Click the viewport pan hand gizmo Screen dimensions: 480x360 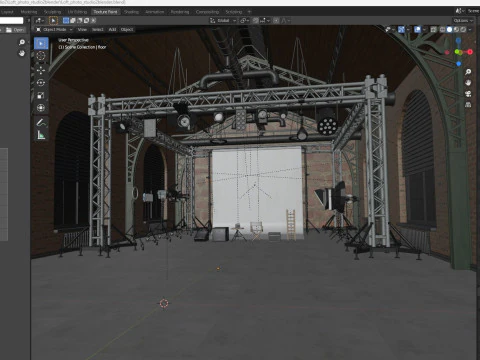click(468, 83)
